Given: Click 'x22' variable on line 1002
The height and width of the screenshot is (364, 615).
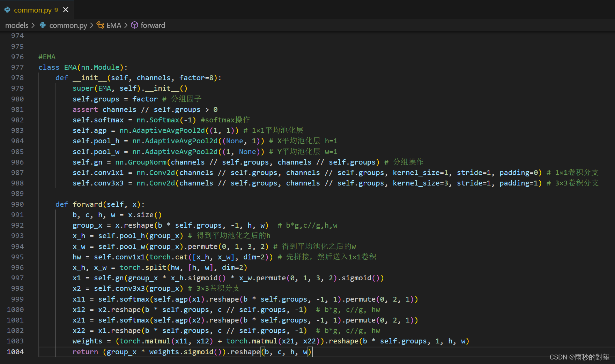Looking at the screenshot, I should tap(79, 331).
